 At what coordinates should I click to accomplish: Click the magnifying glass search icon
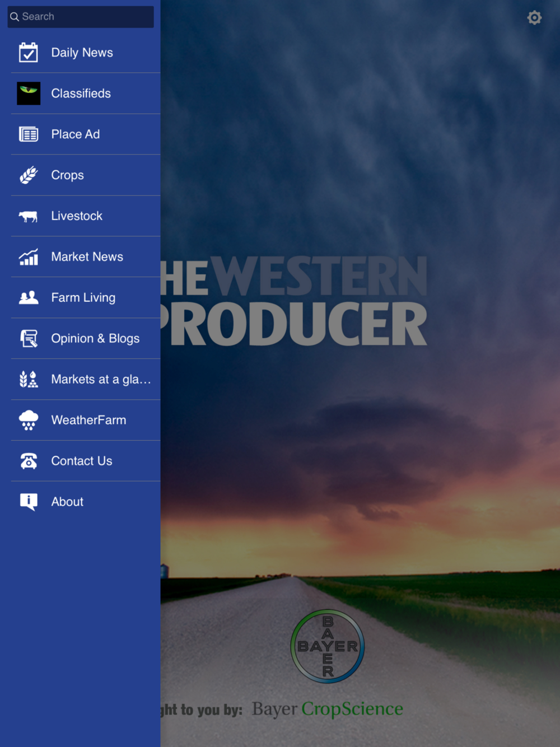click(x=15, y=17)
